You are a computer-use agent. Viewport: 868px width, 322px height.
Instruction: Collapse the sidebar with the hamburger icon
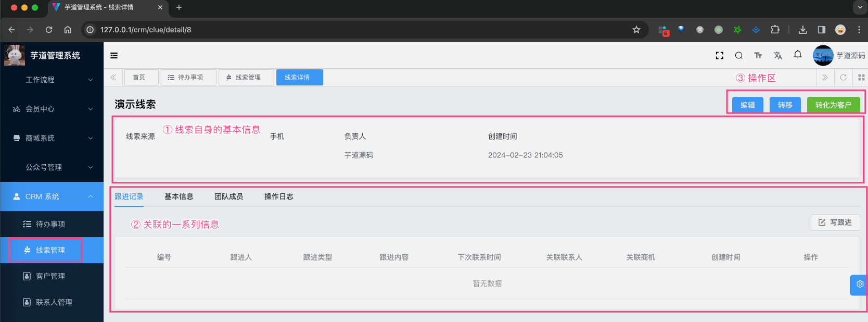pos(114,56)
